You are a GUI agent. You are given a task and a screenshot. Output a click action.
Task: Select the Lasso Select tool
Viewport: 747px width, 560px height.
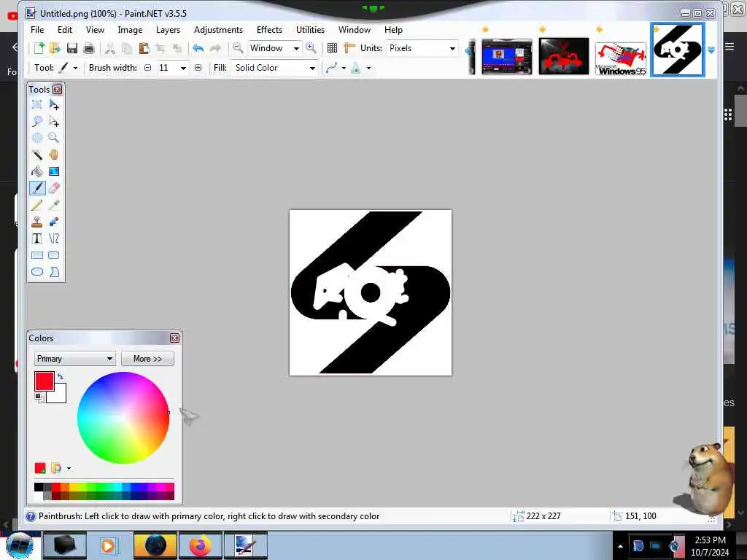point(36,121)
